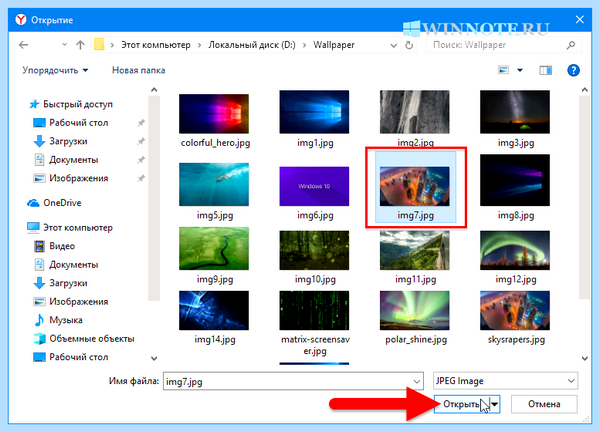This screenshot has height=432, width=600.
Task: Unpin Рабочий стол via pin icon
Action: [x=141, y=123]
